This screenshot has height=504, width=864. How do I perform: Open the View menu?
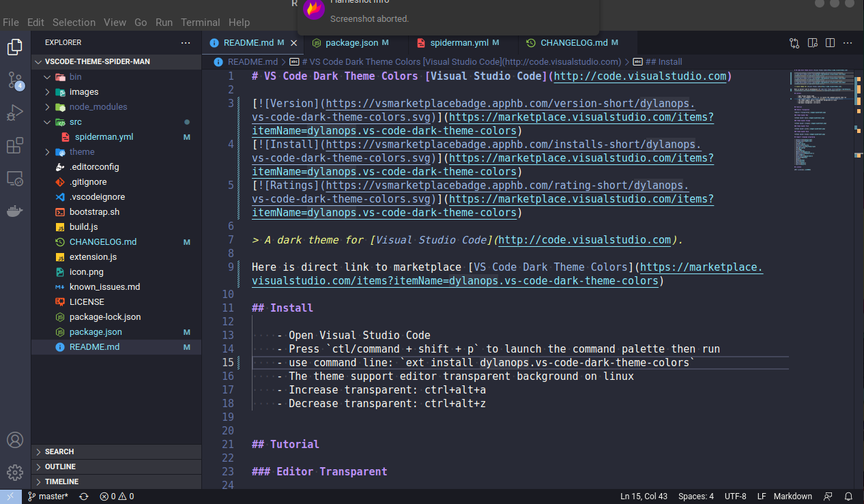[x=115, y=23]
